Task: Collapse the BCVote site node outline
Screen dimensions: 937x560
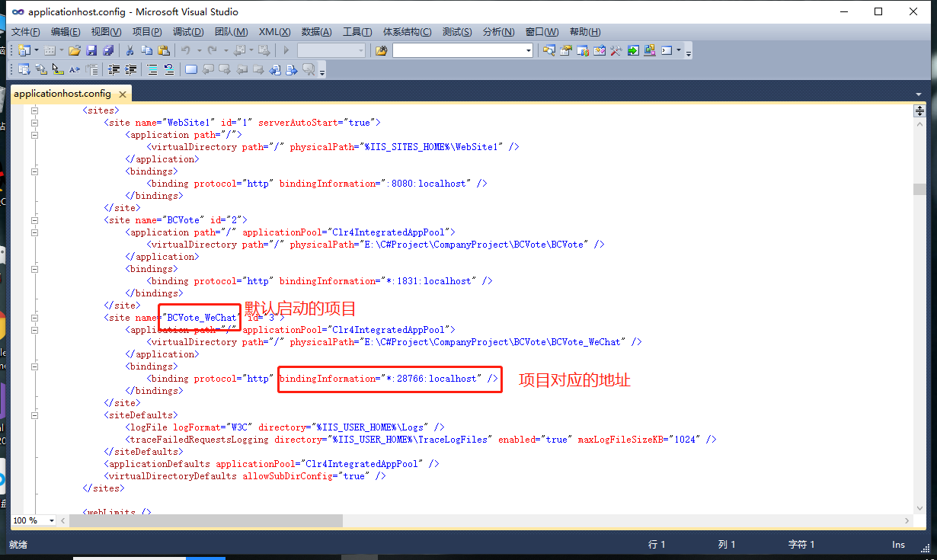Action: (x=34, y=220)
